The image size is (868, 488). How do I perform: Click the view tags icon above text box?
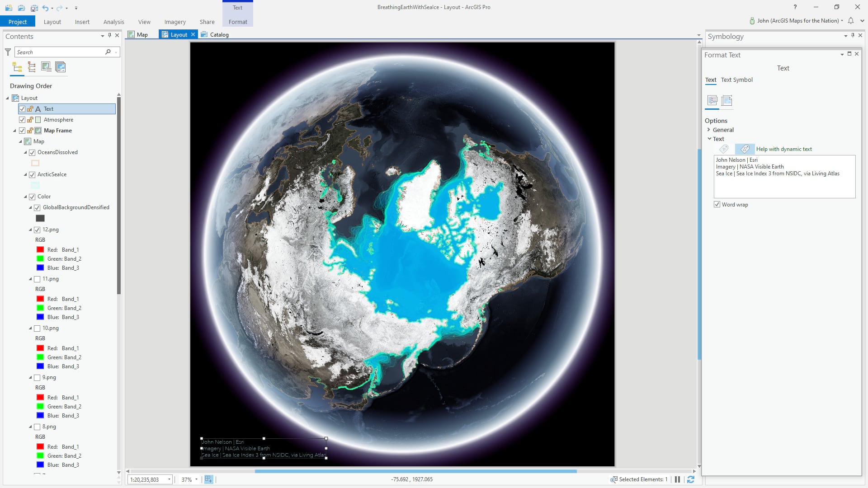pos(745,149)
